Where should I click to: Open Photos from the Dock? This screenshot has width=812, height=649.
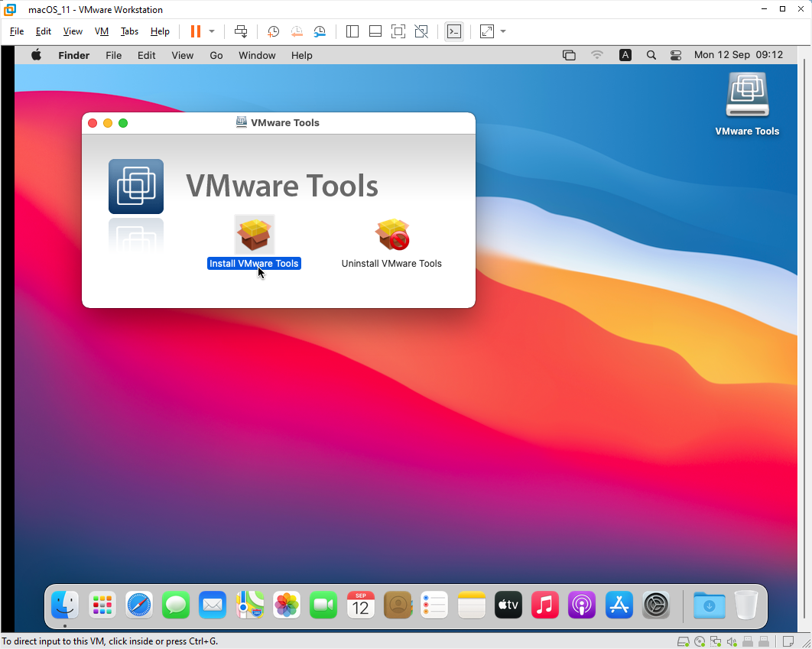click(x=287, y=605)
